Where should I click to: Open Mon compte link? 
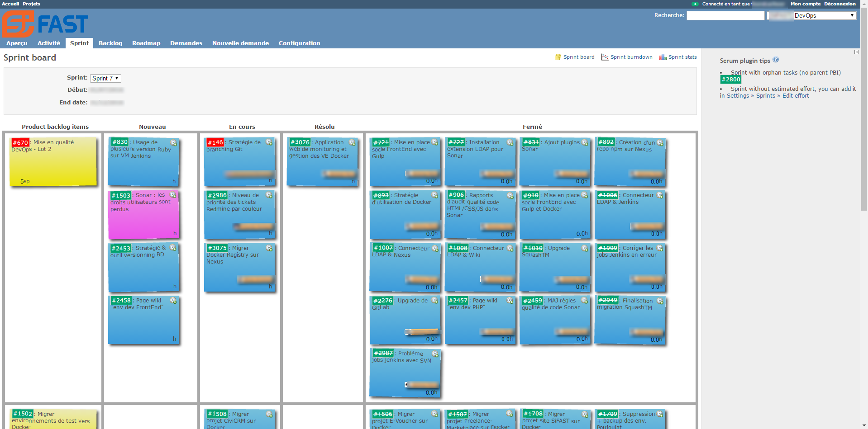(806, 4)
